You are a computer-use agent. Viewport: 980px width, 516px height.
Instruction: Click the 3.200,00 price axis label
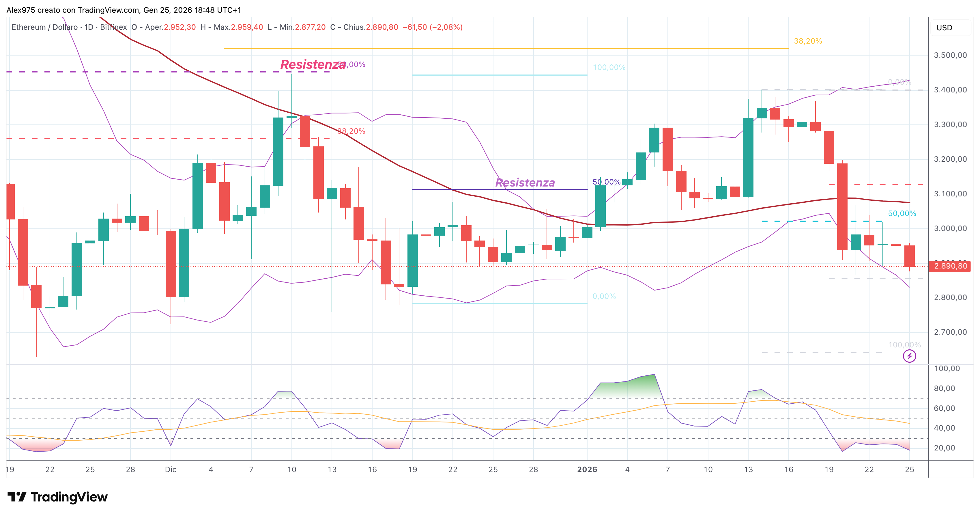coord(950,159)
